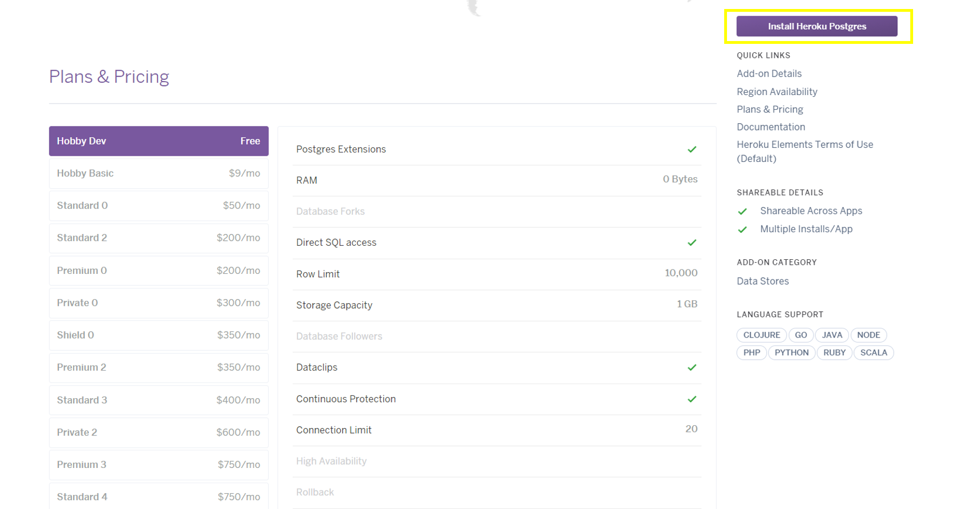This screenshot has width=980, height=509.
Task: Select the Premium 2 plan
Action: [159, 367]
